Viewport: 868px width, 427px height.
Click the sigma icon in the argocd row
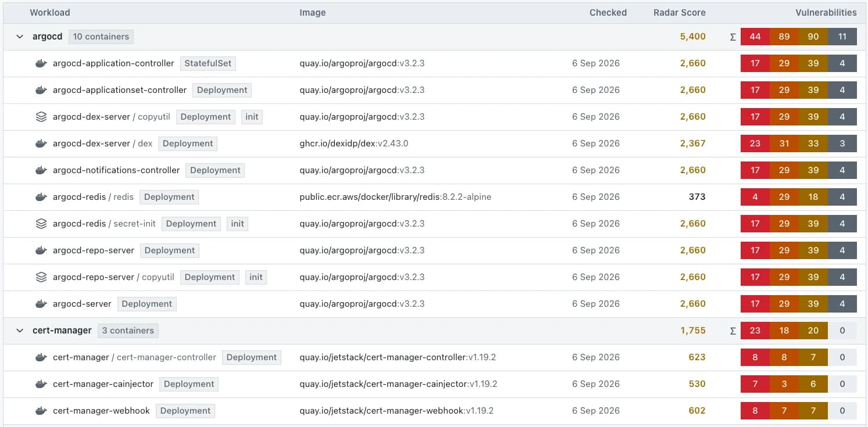click(x=733, y=37)
